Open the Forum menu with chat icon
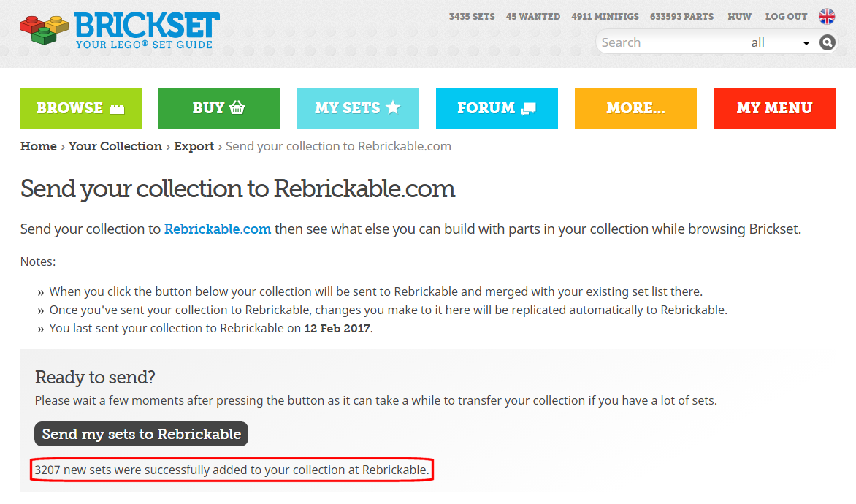Viewport: 856px width, 504px height. click(x=497, y=108)
